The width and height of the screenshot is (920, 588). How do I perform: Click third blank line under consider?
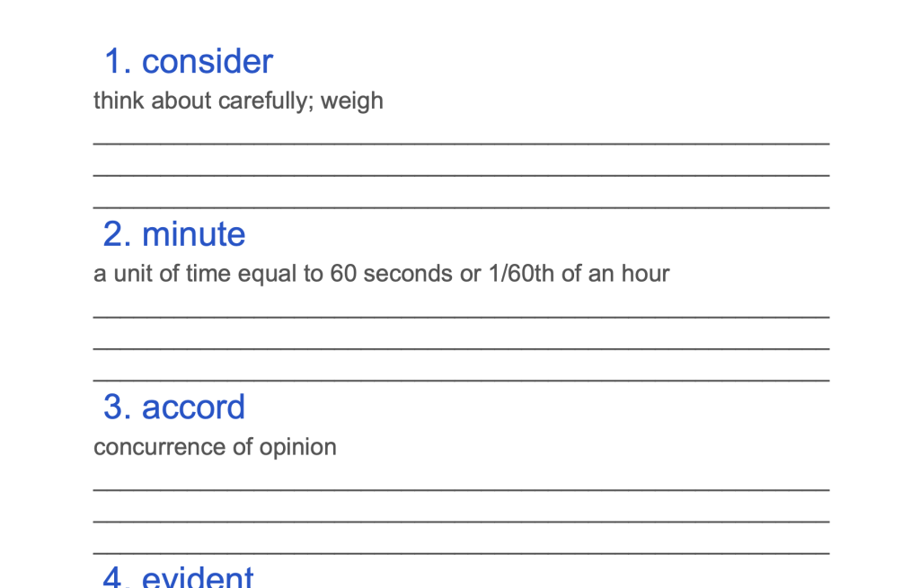point(461,207)
